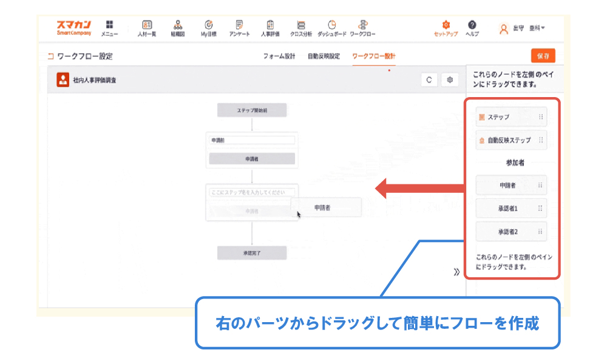Open workflow settings gear beside refresh button
Image resolution: width=607 pixels, height=364 pixels.
coord(450,79)
